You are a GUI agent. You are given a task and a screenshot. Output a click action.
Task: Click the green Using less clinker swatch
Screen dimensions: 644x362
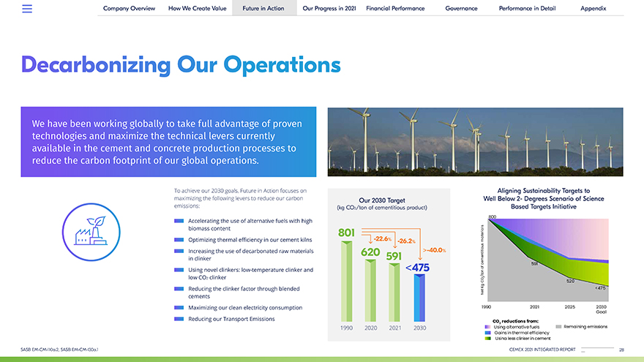(x=488, y=339)
